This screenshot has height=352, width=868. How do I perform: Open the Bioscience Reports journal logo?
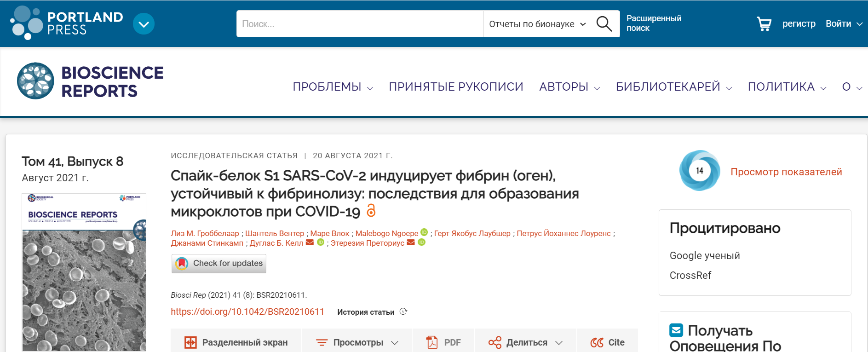coord(90,81)
